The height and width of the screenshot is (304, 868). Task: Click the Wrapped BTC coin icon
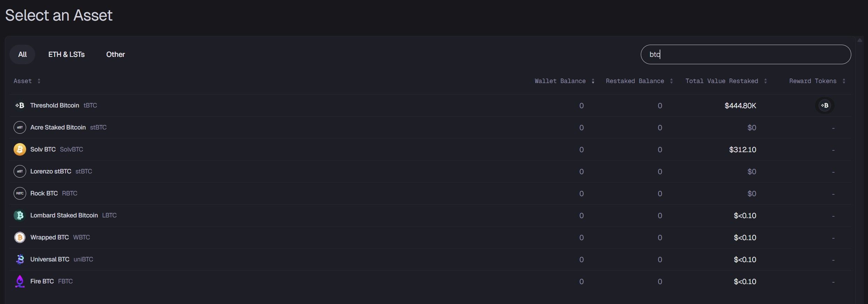click(20, 237)
